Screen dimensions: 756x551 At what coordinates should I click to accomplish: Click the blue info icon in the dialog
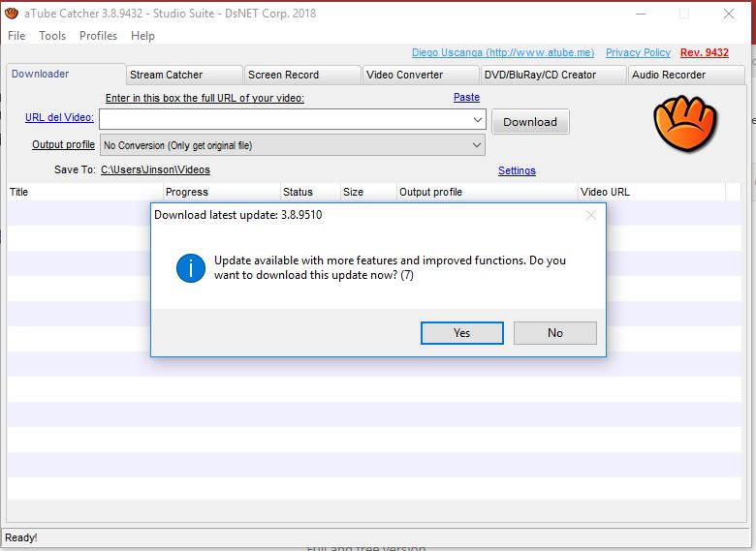pyautogui.click(x=190, y=268)
